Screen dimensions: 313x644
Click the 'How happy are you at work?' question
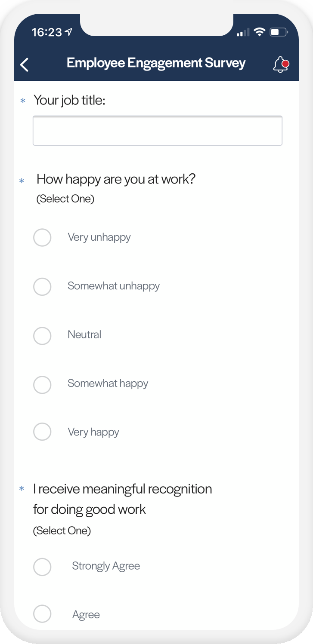[116, 179]
